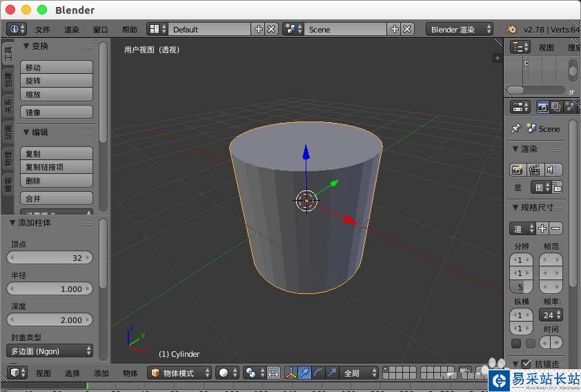
Task: Toggle manipulate center points button
Action: 273,373
